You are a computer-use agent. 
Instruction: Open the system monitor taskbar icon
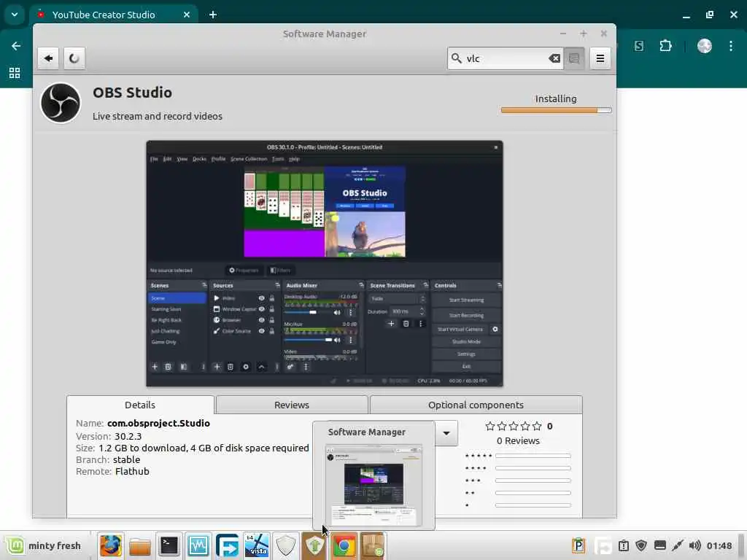pos(198,545)
